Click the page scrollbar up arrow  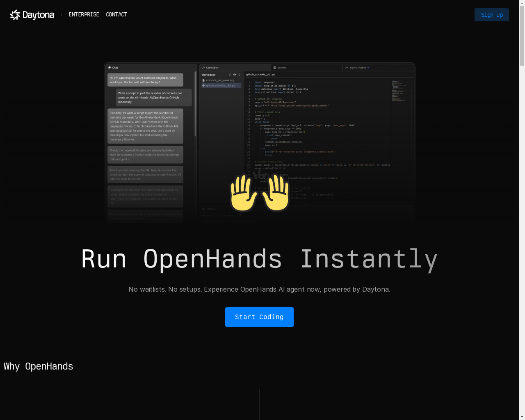click(522, 3)
